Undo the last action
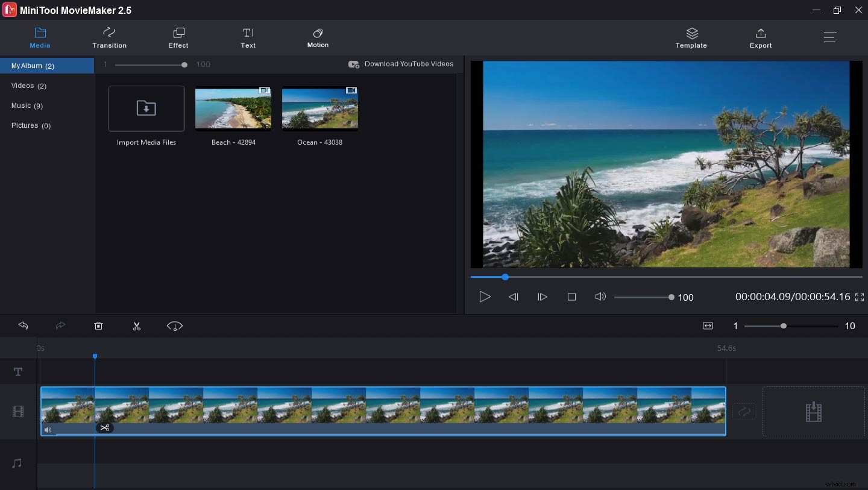This screenshot has width=868, height=490. [24, 326]
